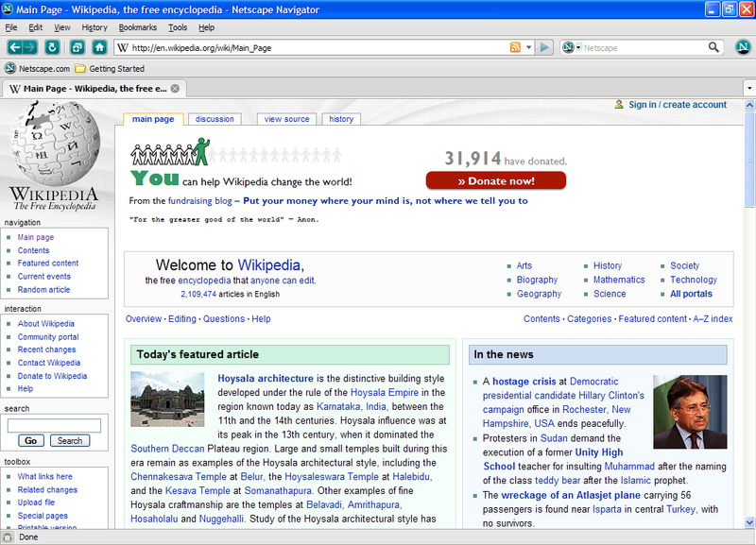Open the Random article link
Screen dimensions: 756x545
[x=43, y=290]
